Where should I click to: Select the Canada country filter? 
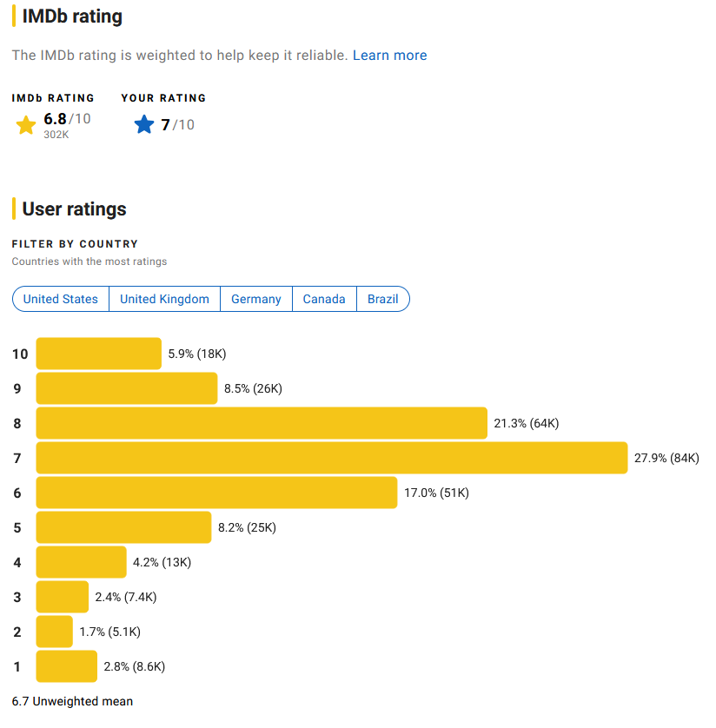click(324, 299)
